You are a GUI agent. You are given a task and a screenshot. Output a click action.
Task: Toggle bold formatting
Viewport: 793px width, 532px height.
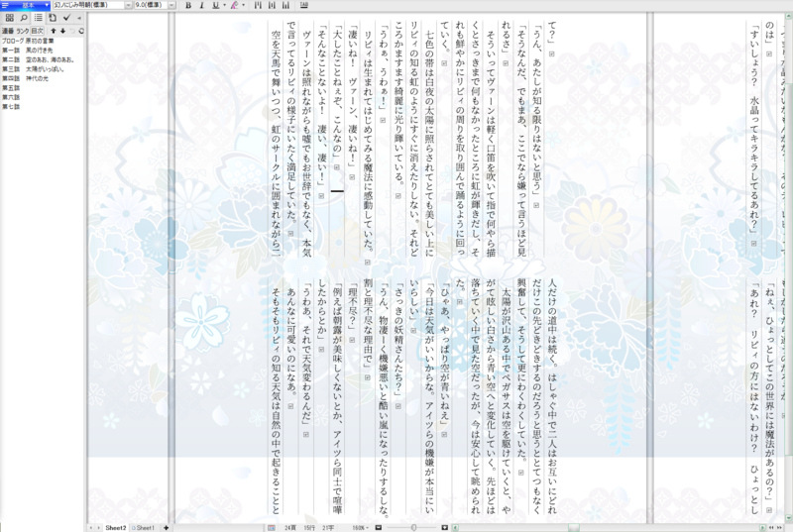coord(188,5)
